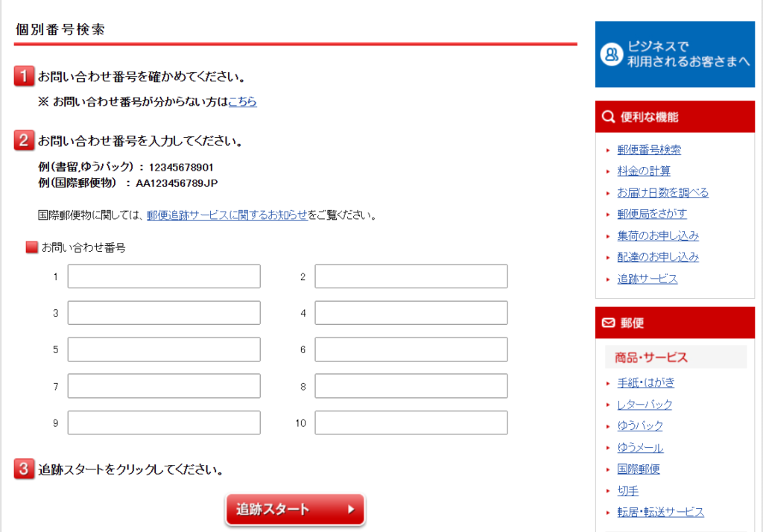Focus tracking number input field 1
The image size is (763, 532).
(164, 276)
